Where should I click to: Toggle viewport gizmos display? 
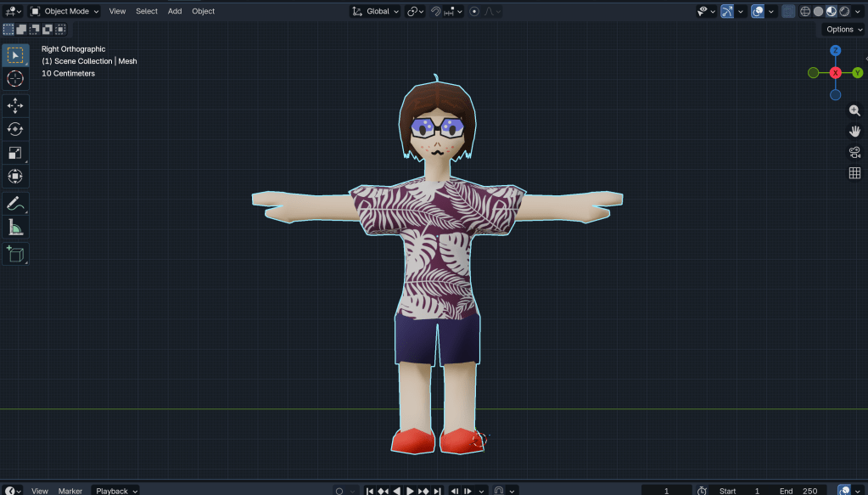(x=727, y=11)
